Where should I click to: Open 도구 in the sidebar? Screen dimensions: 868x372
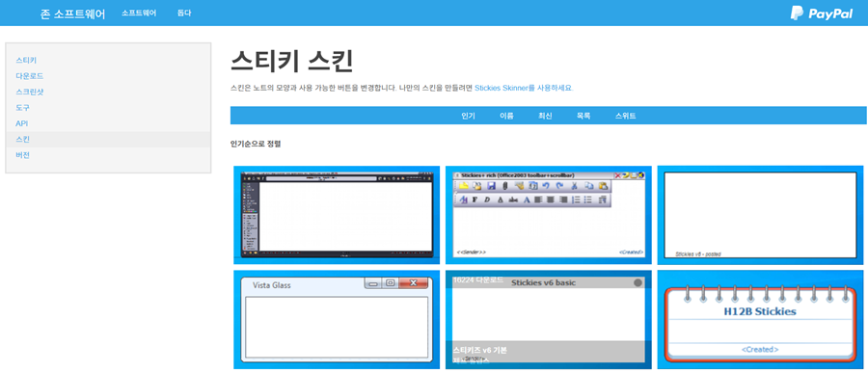23,107
